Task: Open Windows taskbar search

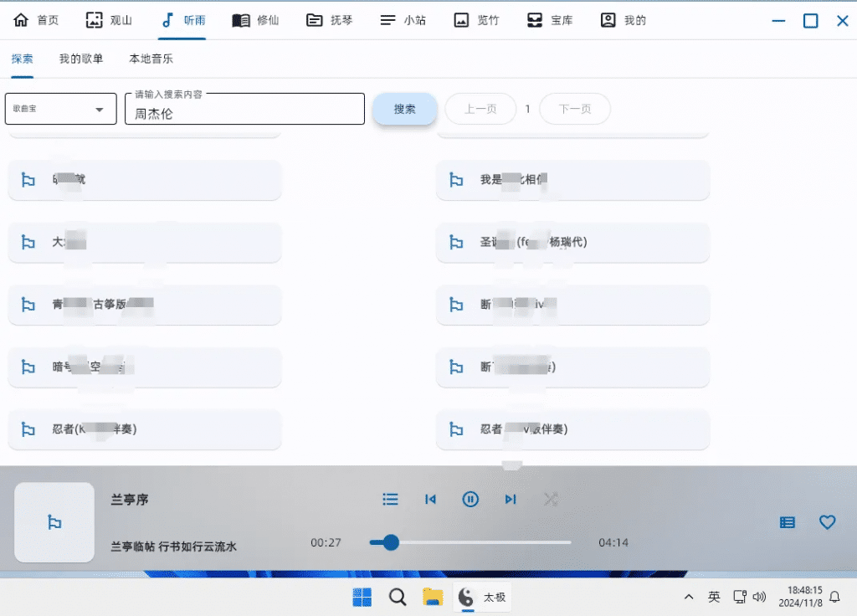Action: coord(398,597)
